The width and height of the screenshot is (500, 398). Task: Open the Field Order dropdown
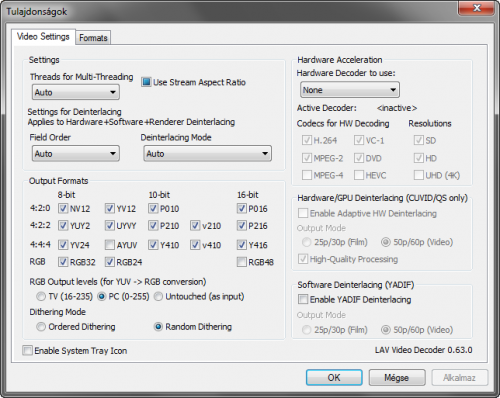(76, 154)
